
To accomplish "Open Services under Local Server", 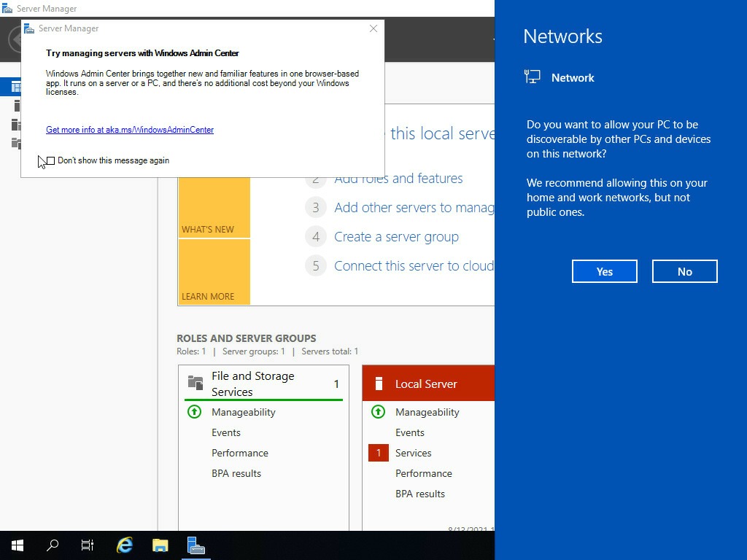I will [413, 454].
